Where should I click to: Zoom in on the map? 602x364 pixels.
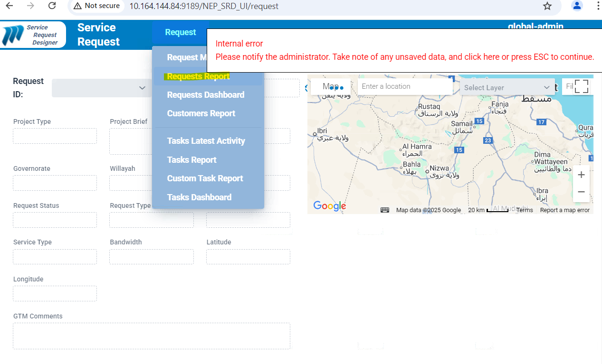click(581, 175)
